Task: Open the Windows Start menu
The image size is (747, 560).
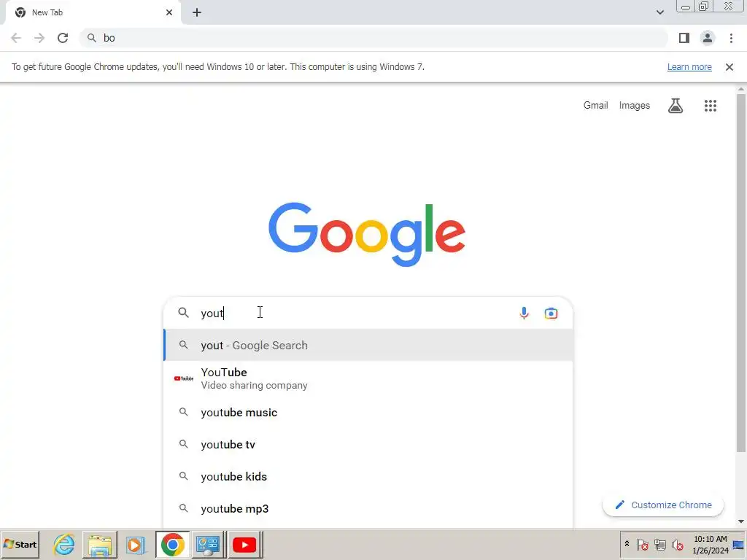Action: click(x=20, y=544)
